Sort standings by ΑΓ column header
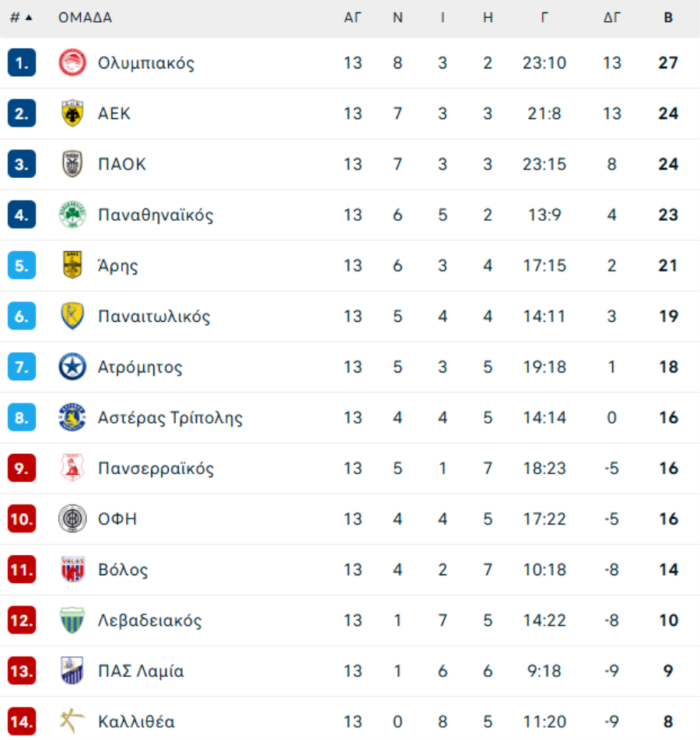 [352, 18]
